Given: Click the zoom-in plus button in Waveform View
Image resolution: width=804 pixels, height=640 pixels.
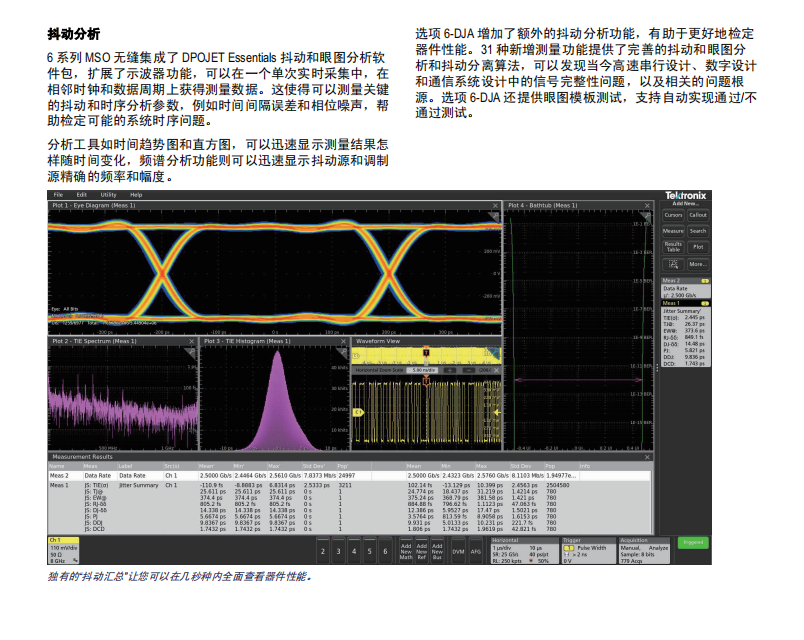Looking at the screenshot, I should pyautogui.click(x=449, y=370).
